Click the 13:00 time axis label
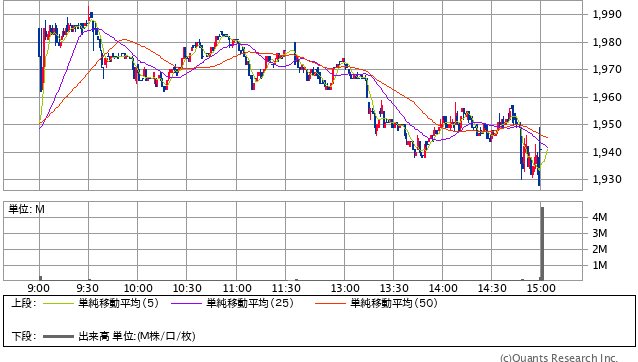 345,288
